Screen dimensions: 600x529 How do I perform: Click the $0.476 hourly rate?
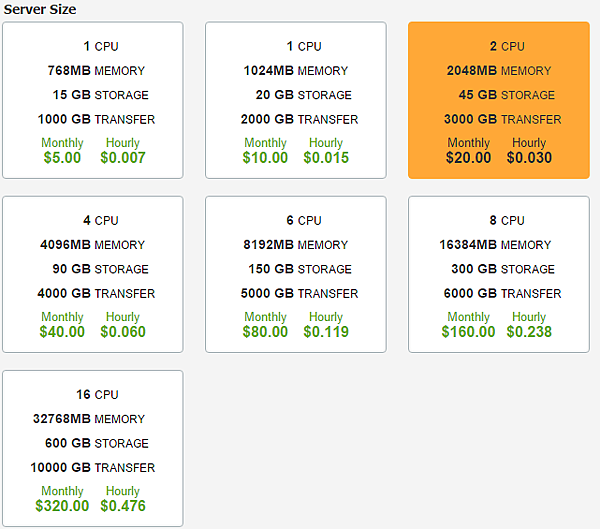[x=123, y=506]
